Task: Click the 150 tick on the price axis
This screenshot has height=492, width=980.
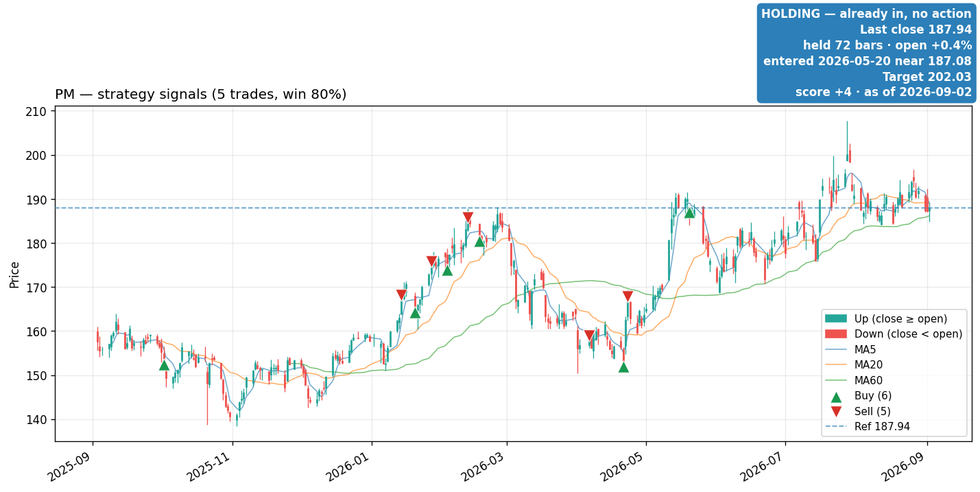Action: point(37,375)
